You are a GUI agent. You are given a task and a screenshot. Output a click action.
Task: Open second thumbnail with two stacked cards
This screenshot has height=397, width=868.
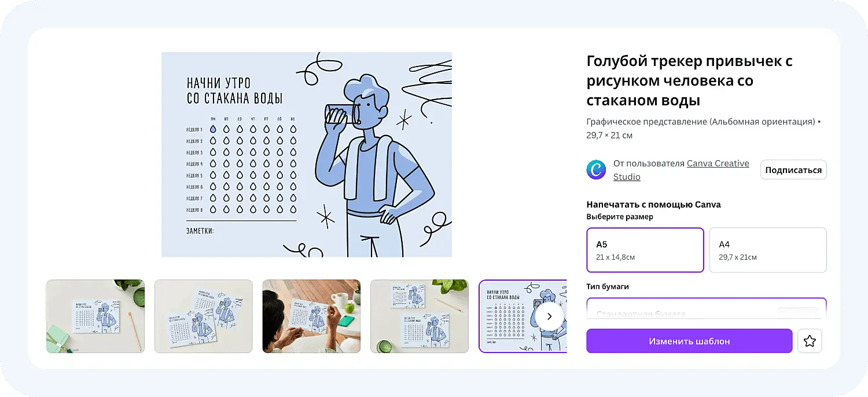[204, 316]
